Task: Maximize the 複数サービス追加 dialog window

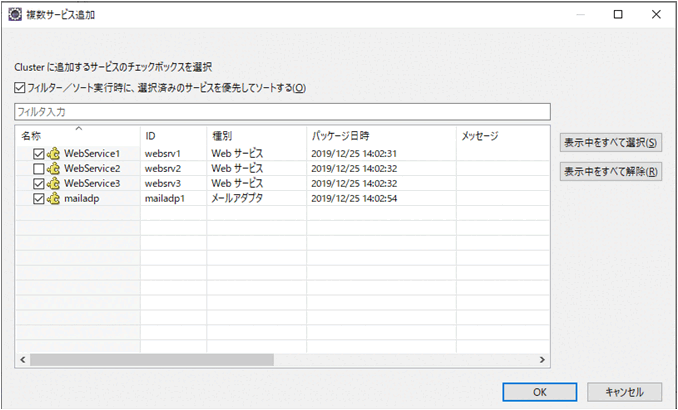Action: (x=618, y=14)
